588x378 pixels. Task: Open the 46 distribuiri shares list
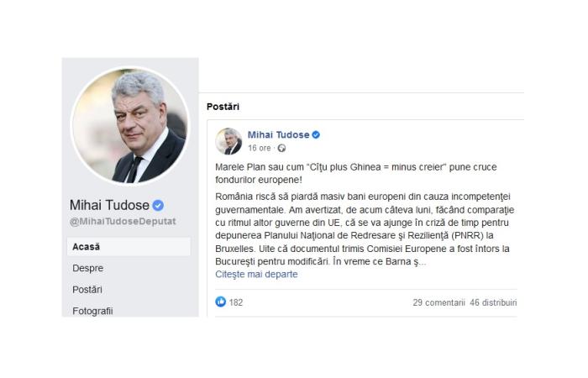point(494,302)
